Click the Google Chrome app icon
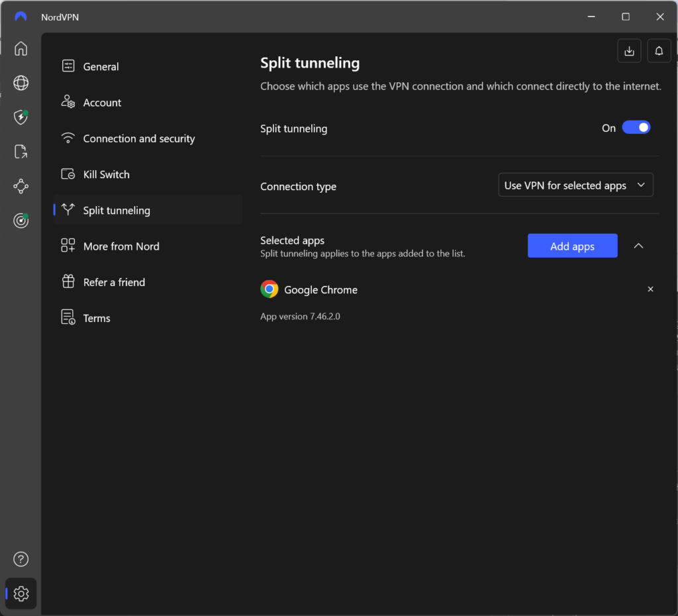The image size is (678, 616). pyautogui.click(x=269, y=289)
